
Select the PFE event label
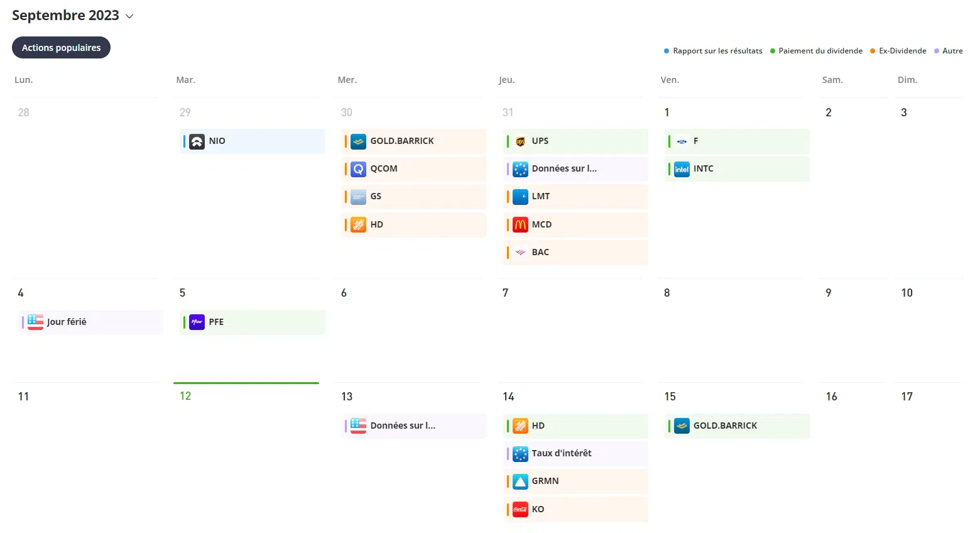pyautogui.click(x=216, y=322)
